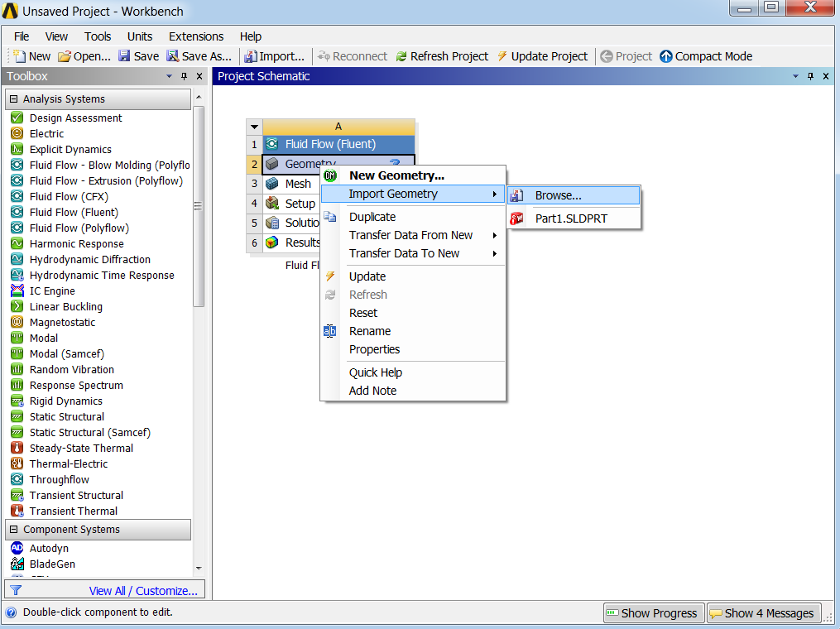Image resolution: width=840 pixels, height=629 pixels.
Task: Pin the Project Schematic panel
Action: coord(810,76)
